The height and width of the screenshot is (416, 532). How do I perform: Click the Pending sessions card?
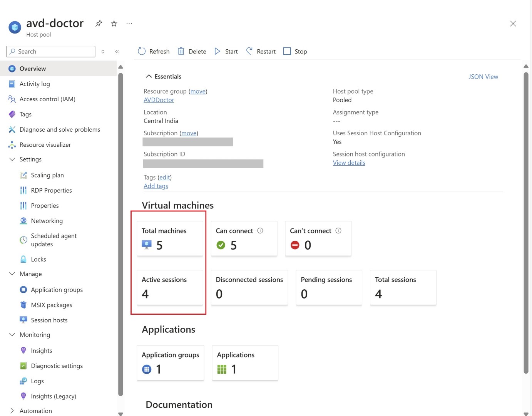point(329,287)
